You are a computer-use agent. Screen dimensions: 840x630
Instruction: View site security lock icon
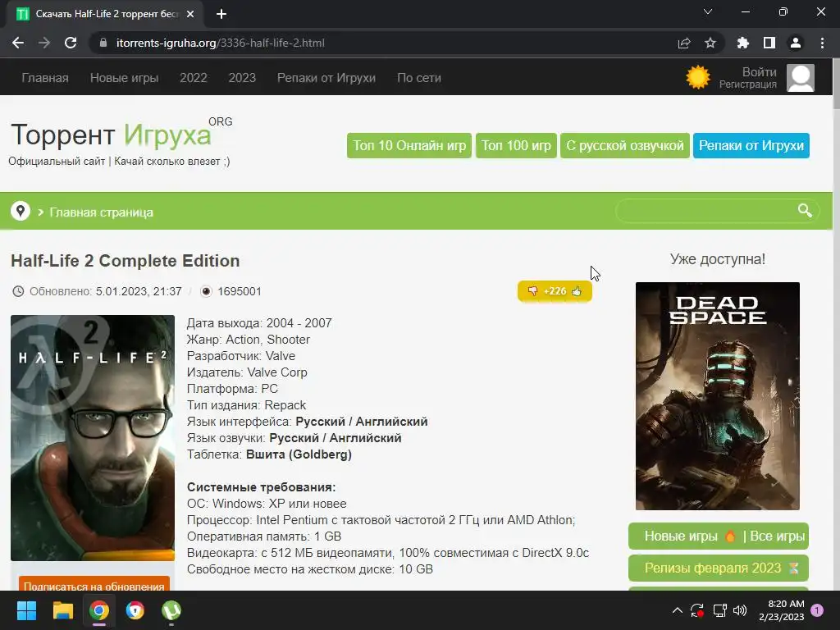tap(103, 43)
